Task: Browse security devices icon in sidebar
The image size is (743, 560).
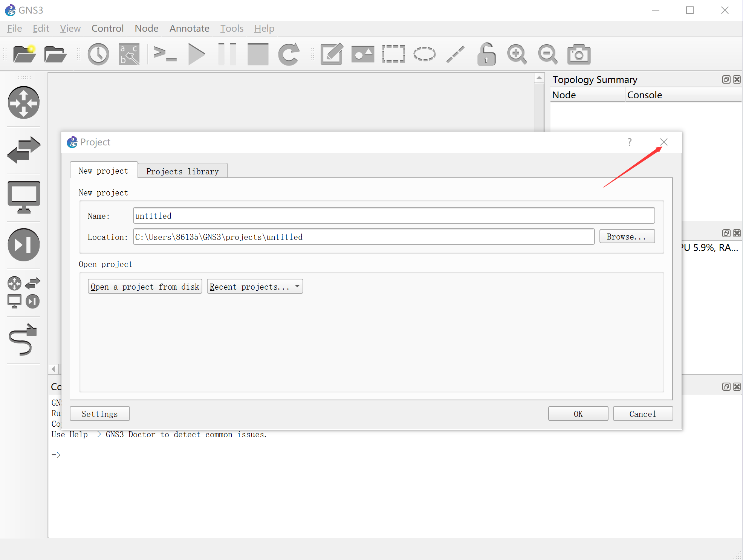Action: 24,245
